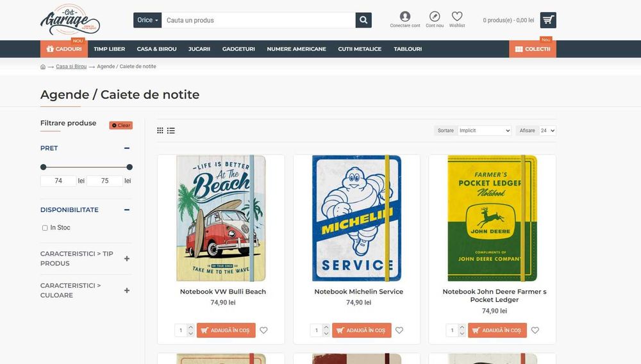The image size is (641, 364).
Task: Follow Casa si Birou breadcrumb link
Action: [x=71, y=67]
